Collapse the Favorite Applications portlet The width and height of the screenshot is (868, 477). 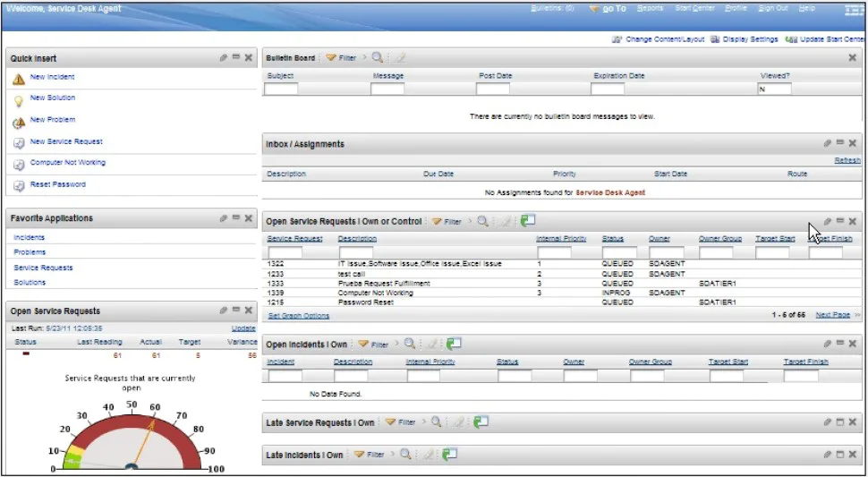[235, 217]
